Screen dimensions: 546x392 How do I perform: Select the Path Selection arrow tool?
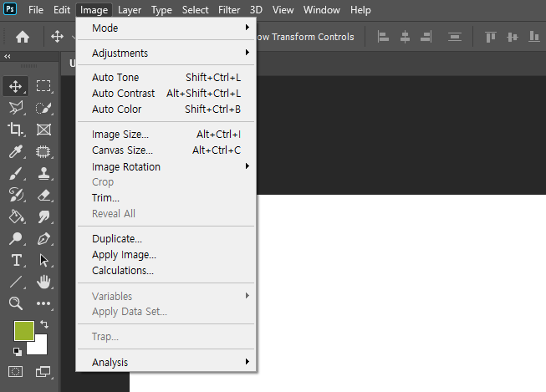(x=43, y=260)
